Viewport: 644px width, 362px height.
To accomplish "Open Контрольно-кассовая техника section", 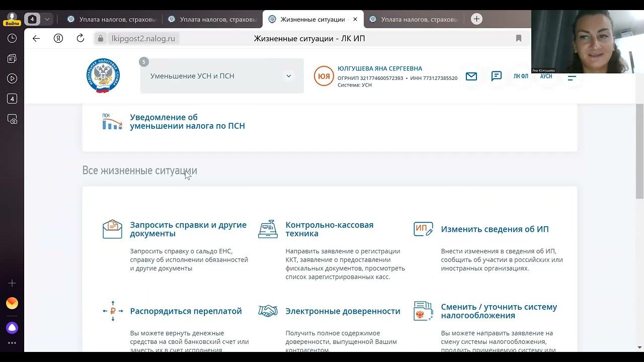I will pos(330,229).
